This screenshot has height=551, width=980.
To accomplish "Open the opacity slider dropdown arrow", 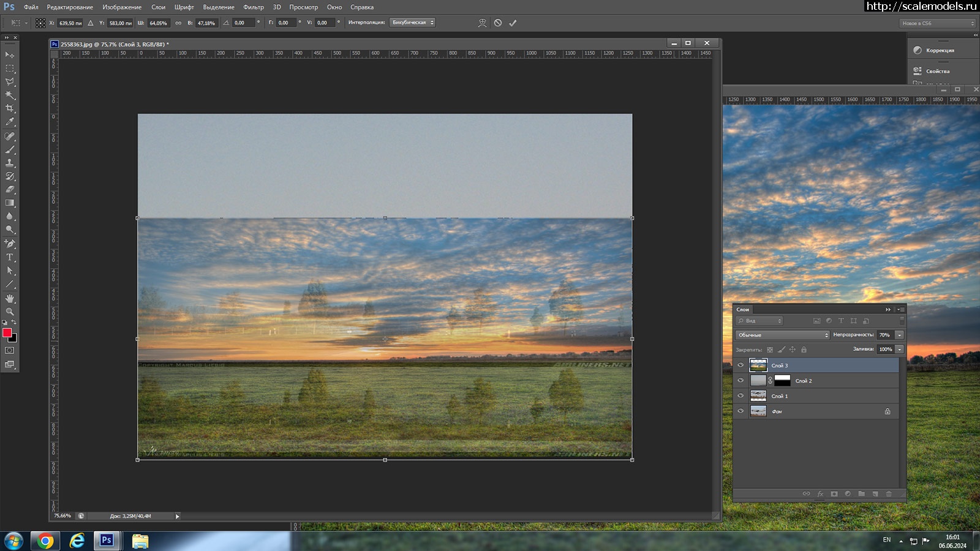I will click(x=899, y=335).
